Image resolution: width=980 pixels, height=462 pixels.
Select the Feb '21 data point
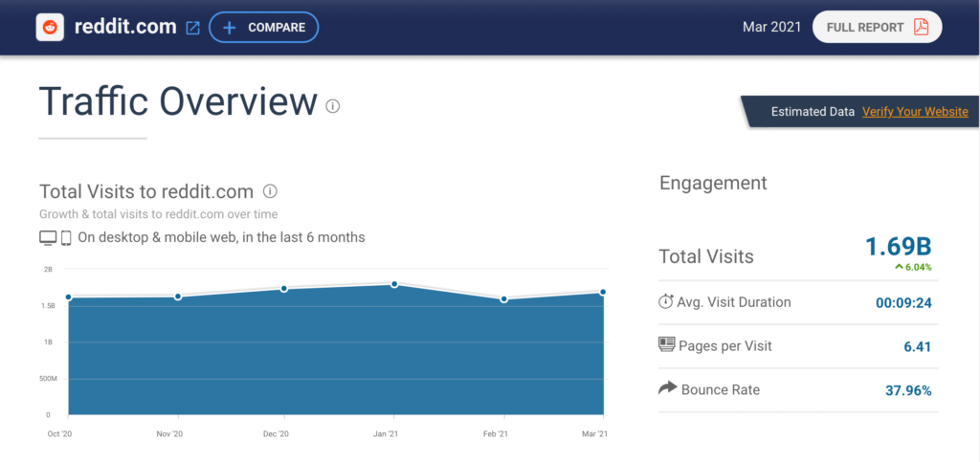[x=503, y=299]
